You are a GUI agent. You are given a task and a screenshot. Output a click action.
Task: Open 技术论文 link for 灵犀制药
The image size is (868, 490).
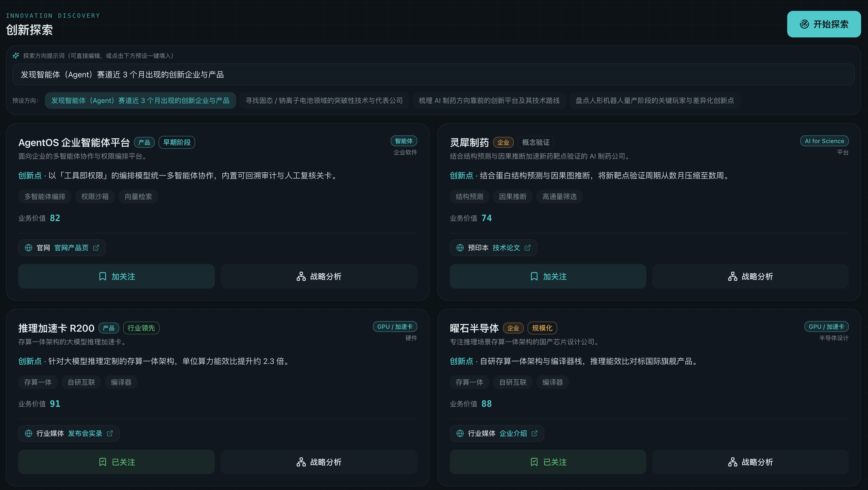click(506, 248)
